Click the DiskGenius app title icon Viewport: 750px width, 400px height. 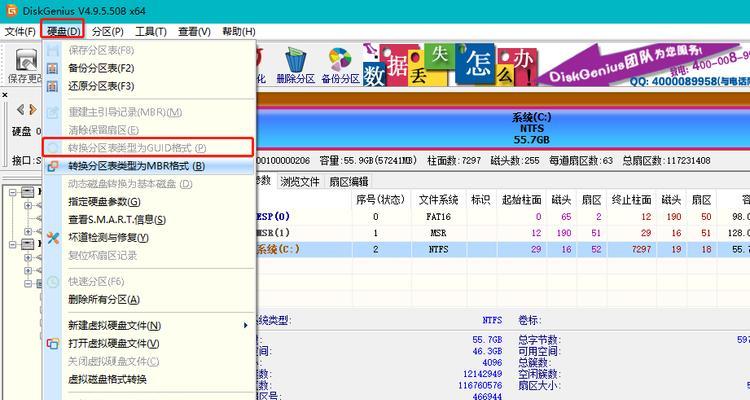click(x=11, y=11)
